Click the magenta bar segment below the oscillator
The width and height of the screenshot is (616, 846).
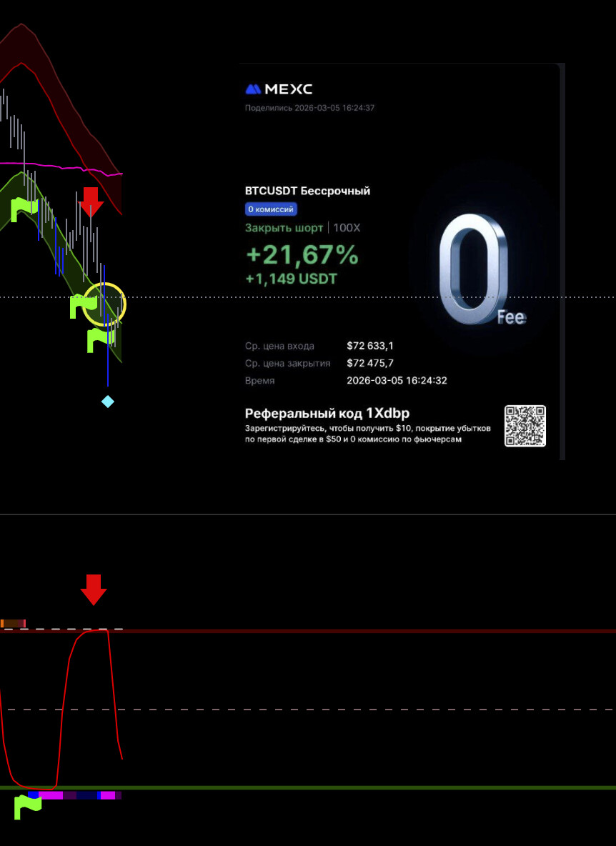[51, 795]
